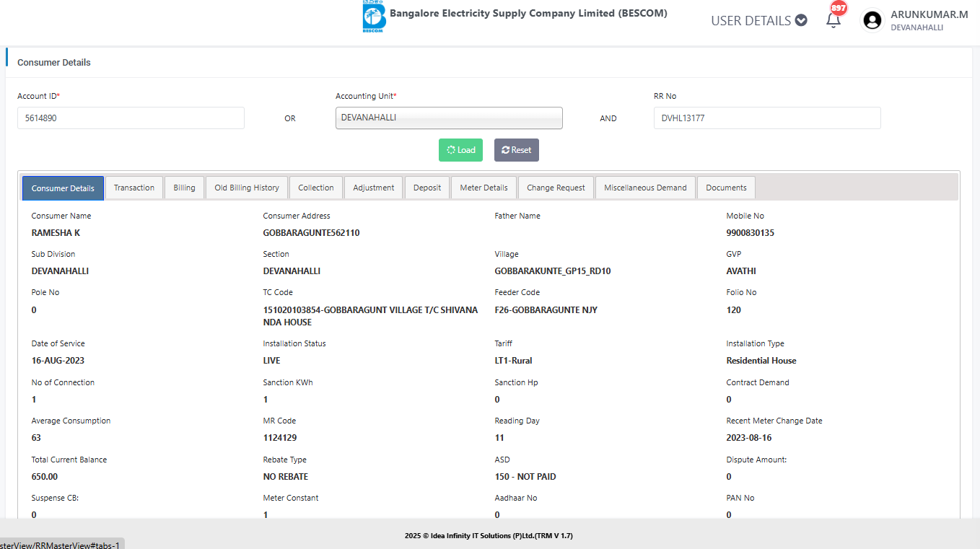Image resolution: width=980 pixels, height=549 pixels.
Task: Click installation type Residential House
Action: point(761,361)
